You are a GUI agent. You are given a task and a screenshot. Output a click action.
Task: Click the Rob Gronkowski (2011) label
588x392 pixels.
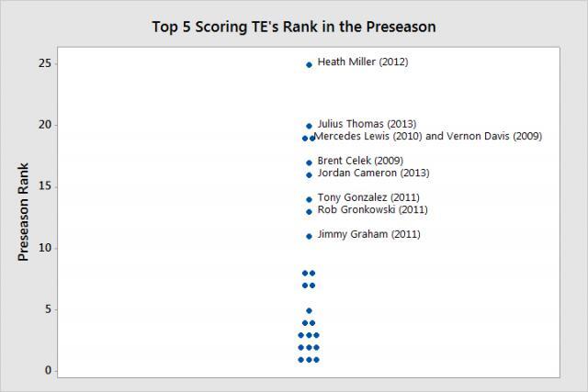372,209
